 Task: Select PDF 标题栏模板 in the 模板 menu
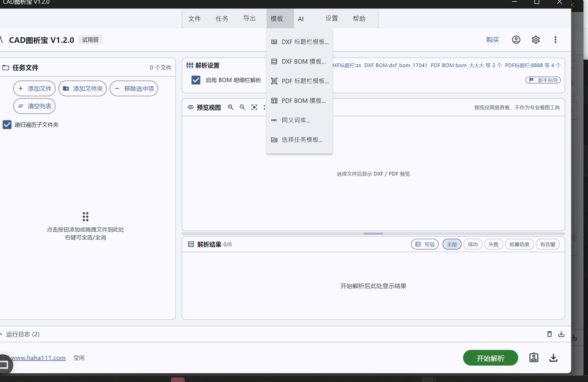coord(299,81)
